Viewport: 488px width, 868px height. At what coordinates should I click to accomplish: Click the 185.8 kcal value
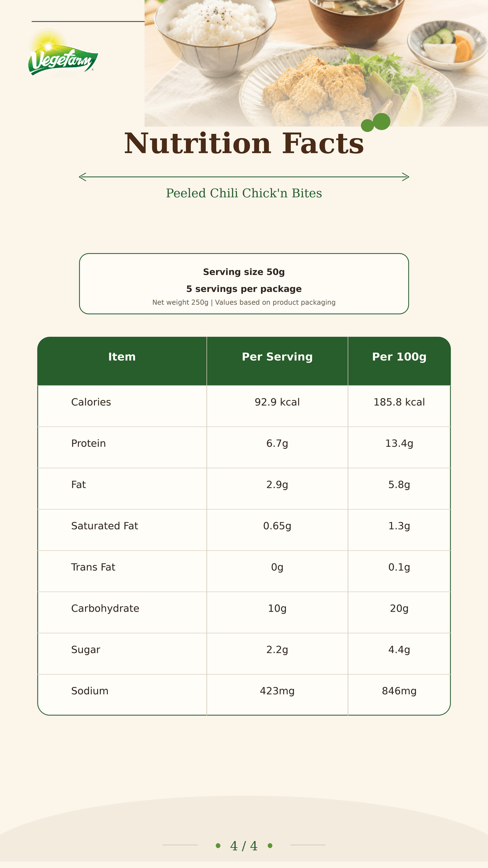click(x=399, y=402)
